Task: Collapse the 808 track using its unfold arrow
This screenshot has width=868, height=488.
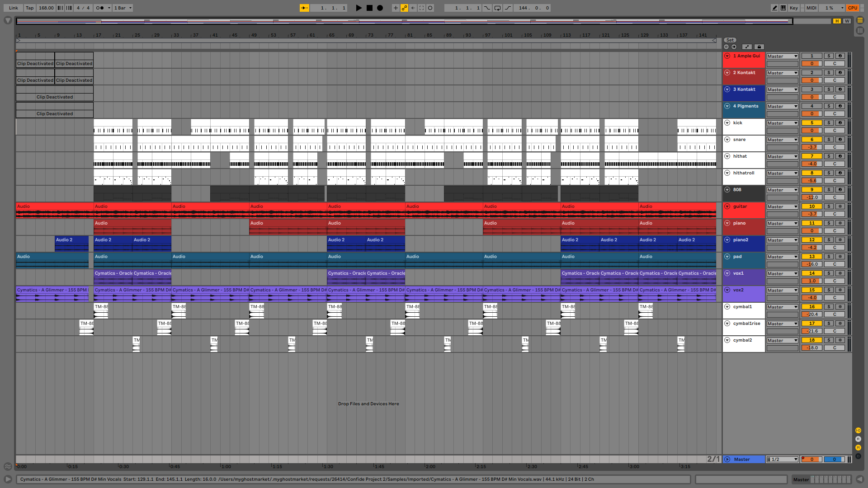Action: pyautogui.click(x=727, y=190)
